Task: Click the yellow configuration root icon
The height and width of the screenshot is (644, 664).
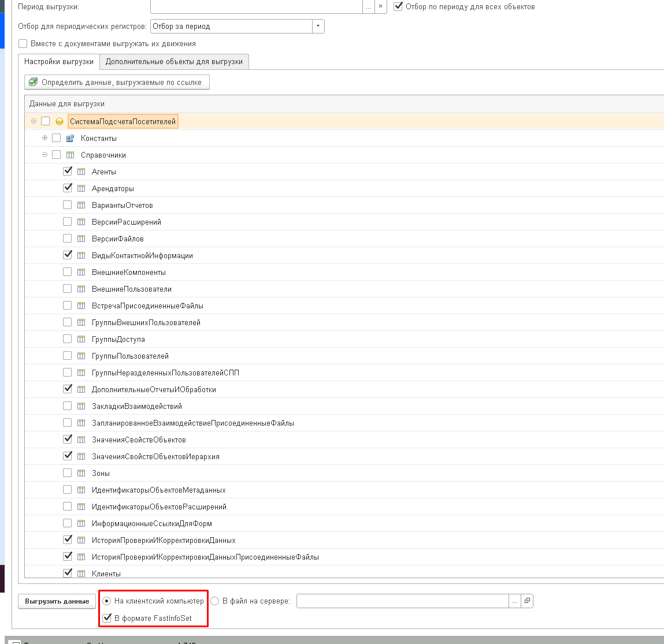Action: [60, 121]
